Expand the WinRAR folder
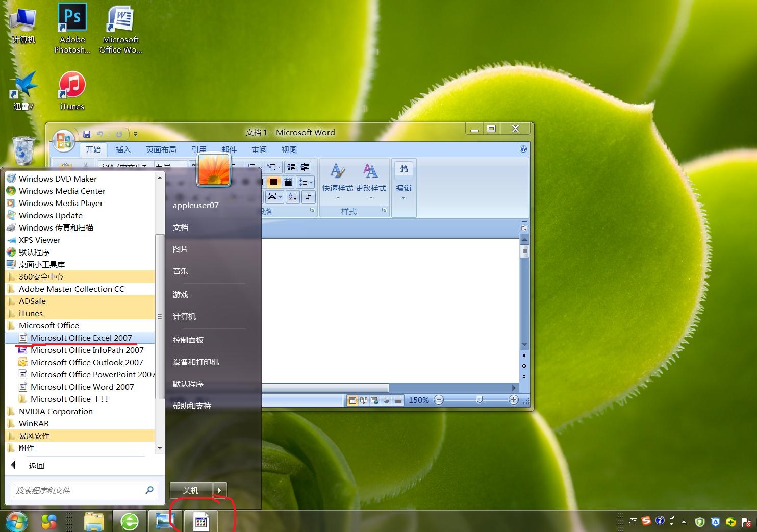Image resolution: width=757 pixels, height=532 pixels. pyautogui.click(x=80, y=423)
